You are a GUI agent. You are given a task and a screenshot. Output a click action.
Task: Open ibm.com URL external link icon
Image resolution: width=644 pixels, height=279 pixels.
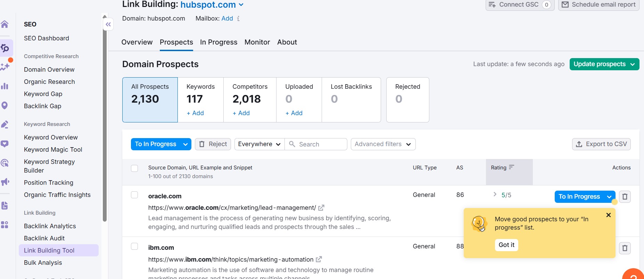click(319, 259)
